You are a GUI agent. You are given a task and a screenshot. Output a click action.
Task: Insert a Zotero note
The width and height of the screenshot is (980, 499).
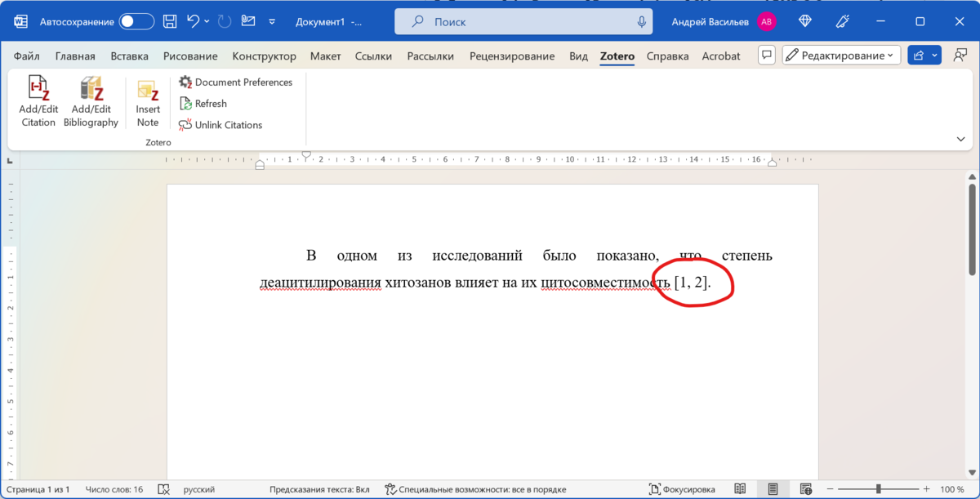pyautogui.click(x=148, y=102)
